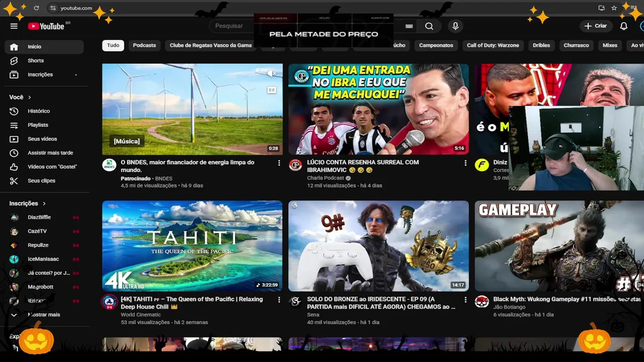
Task: Open the title "LÚCIO CONTA RESENHA SURREAL COM IBRAHIMOVIC"
Action: 363,166
